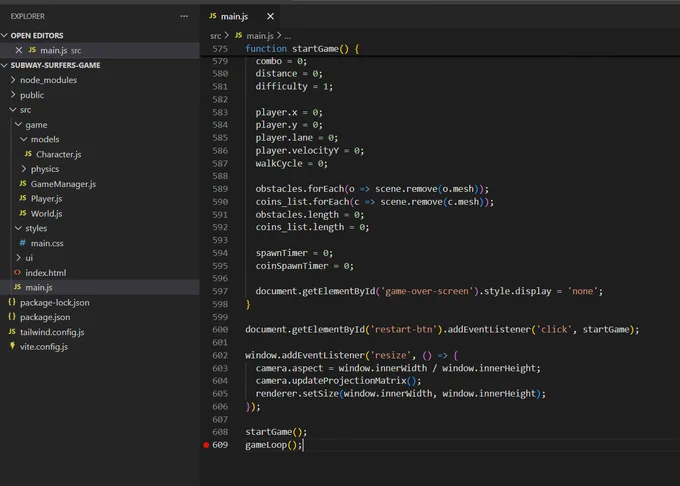Open tailwind.config.js file
Viewport: 680px width, 486px height.
tap(52, 332)
